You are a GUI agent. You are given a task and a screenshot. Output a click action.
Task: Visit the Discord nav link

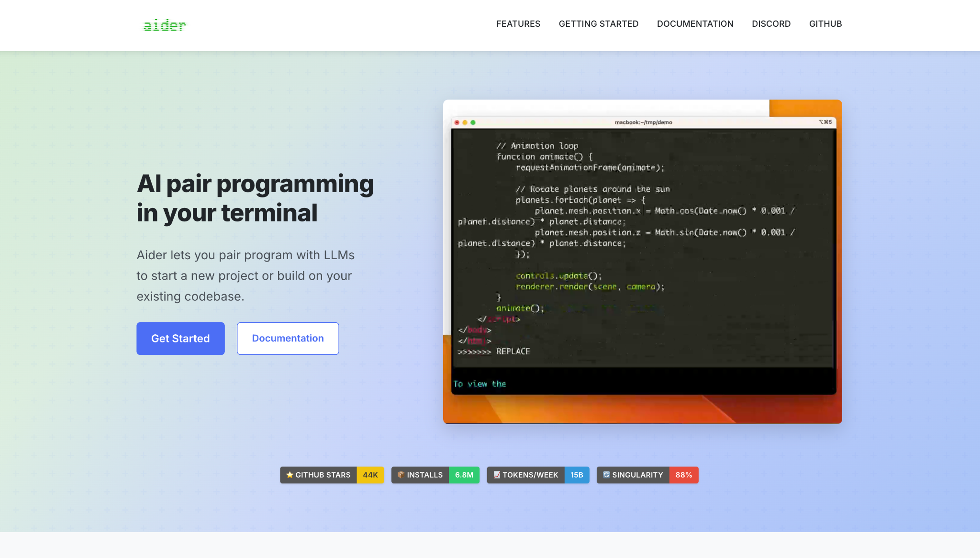pyautogui.click(x=771, y=24)
